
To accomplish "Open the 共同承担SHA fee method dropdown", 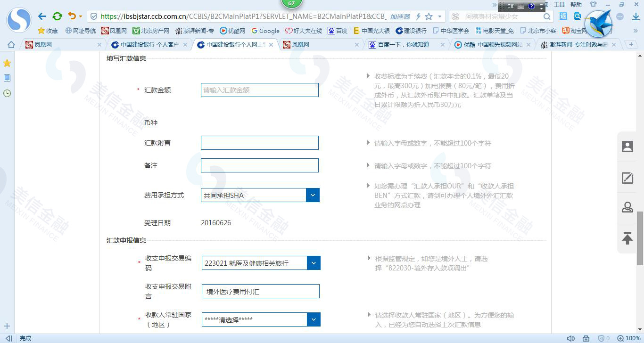I will 312,195.
